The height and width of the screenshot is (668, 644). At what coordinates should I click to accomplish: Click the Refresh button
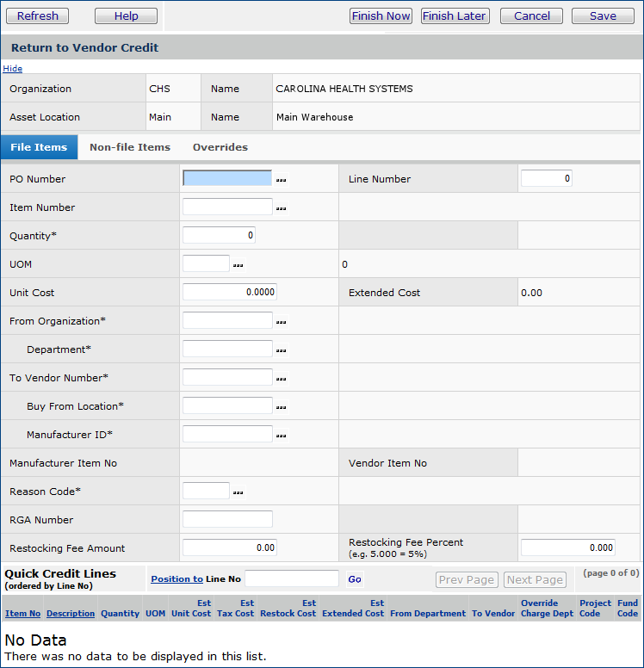pos(38,15)
